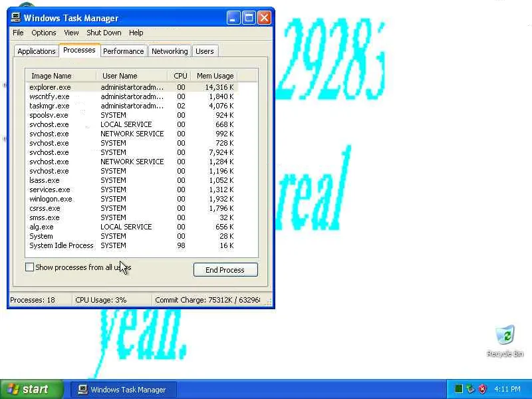Select the smss.exe process
This screenshot has width=532, height=399.
[132, 217]
